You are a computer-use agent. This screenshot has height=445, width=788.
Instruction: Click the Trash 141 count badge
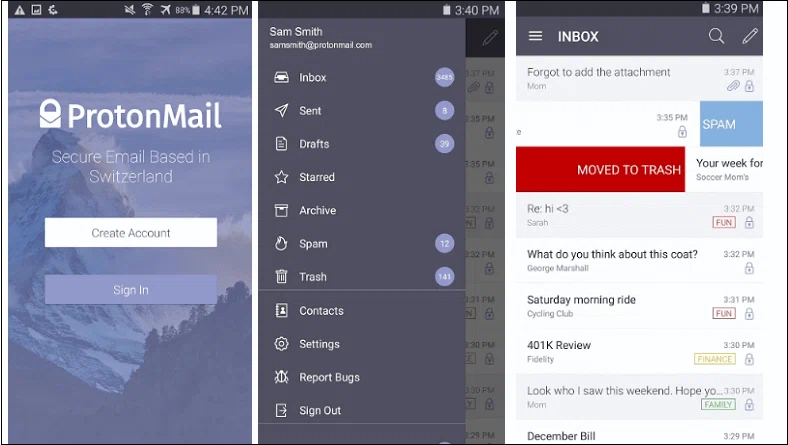click(444, 277)
